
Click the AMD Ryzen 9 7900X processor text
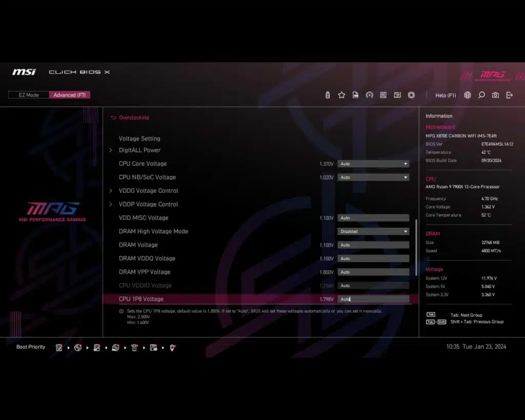coord(462,187)
